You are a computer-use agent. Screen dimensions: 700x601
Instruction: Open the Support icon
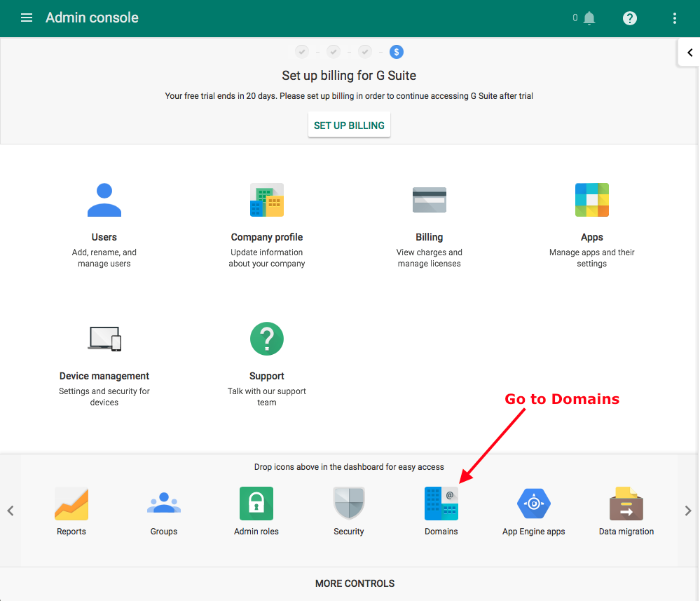(267, 339)
